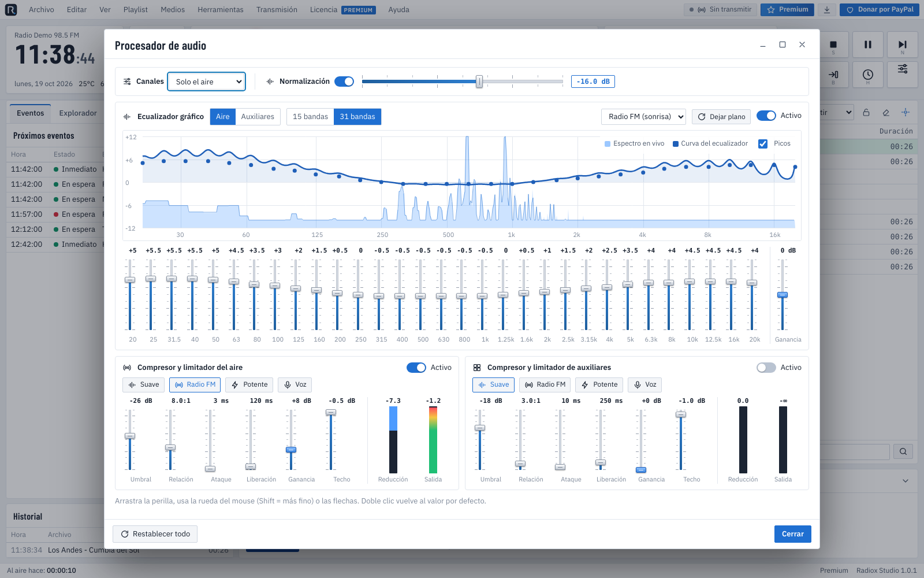Click the magnifier search button

tap(903, 451)
